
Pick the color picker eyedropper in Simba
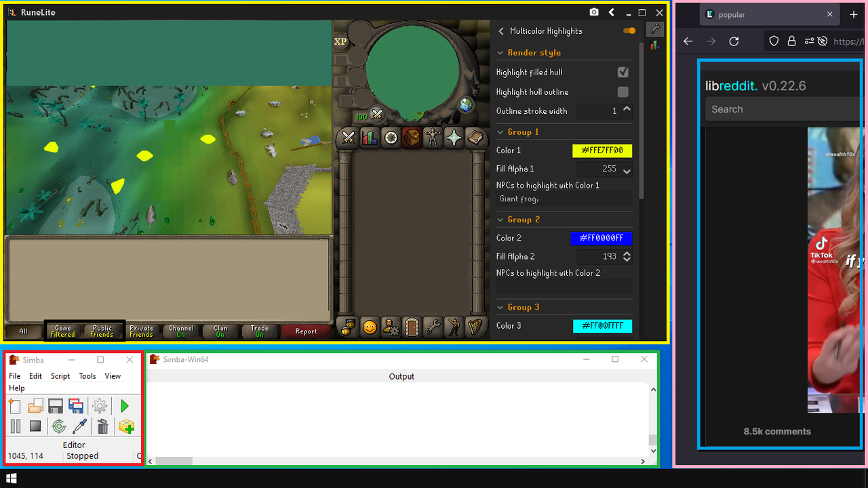(x=79, y=426)
